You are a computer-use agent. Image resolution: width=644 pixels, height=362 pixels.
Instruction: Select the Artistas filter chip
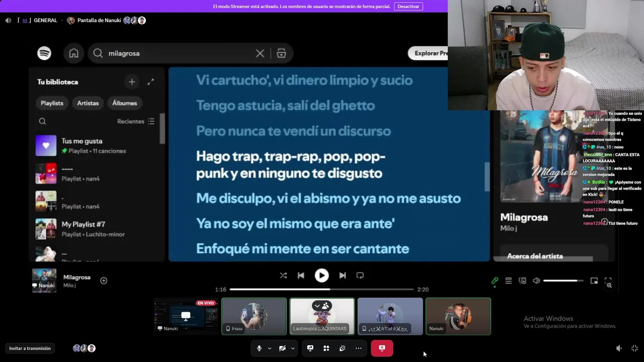click(88, 103)
